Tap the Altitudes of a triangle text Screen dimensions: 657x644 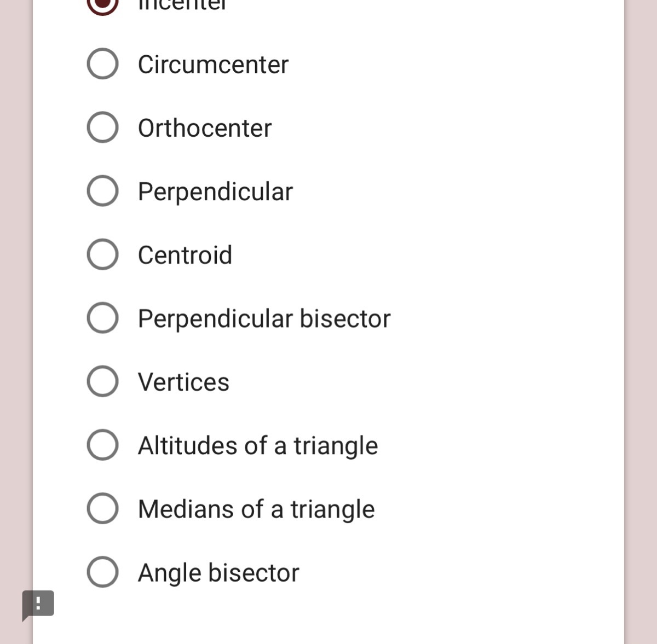[x=257, y=445]
